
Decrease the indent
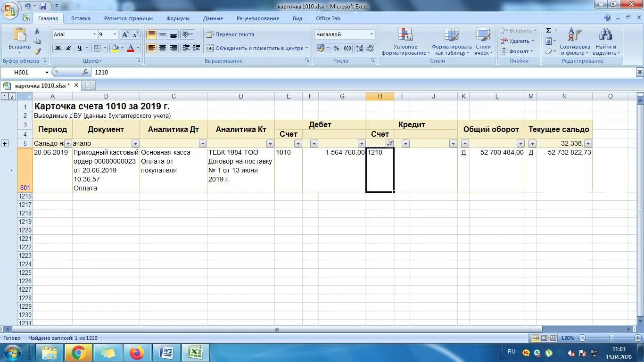(186, 48)
